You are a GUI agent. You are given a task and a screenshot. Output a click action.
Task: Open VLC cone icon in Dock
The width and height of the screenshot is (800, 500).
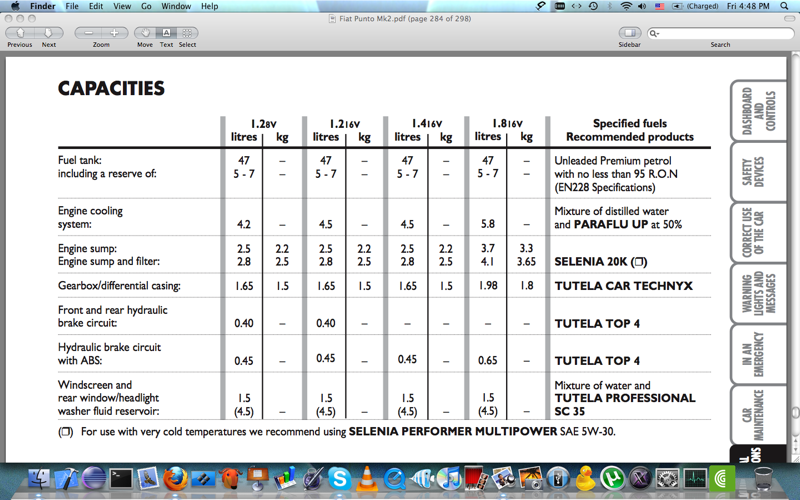367,479
